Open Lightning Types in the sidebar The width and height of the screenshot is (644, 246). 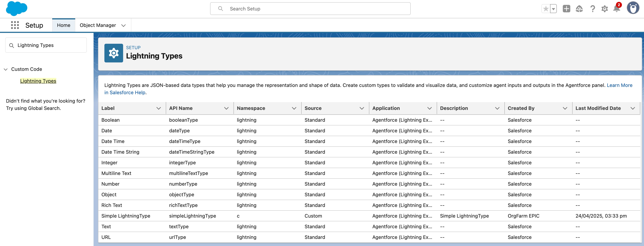(38, 81)
